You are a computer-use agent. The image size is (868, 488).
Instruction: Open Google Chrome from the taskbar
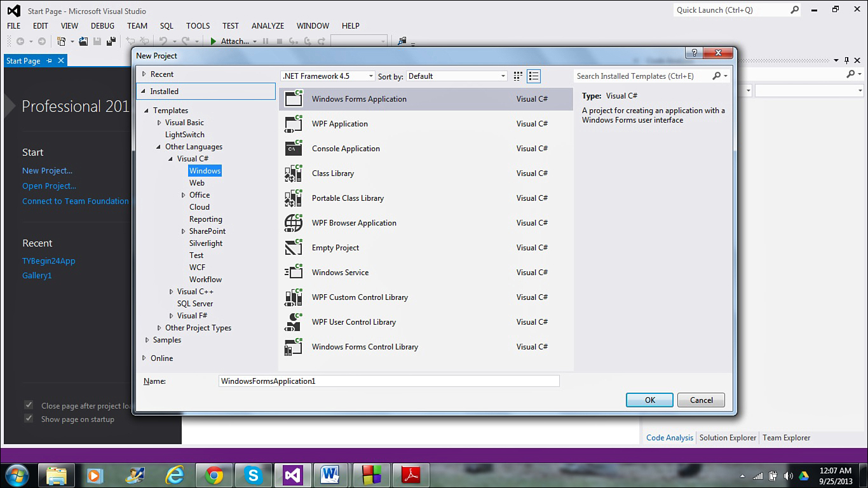click(x=214, y=475)
